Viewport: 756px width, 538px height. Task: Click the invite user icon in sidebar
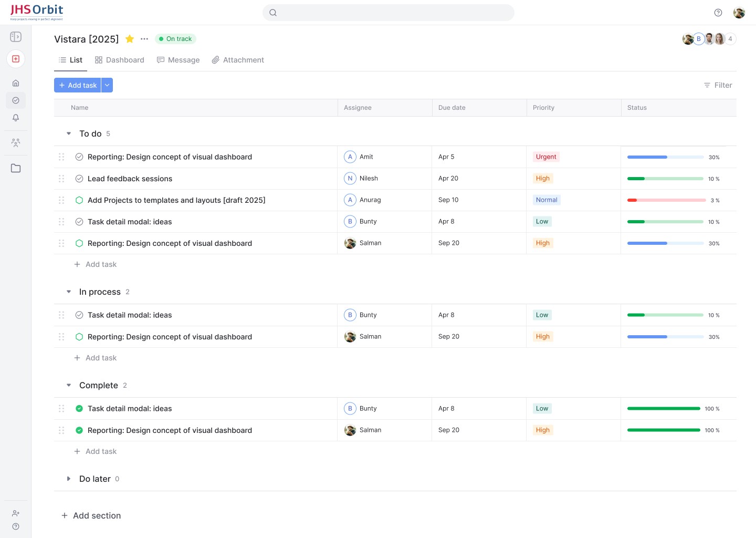click(16, 513)
